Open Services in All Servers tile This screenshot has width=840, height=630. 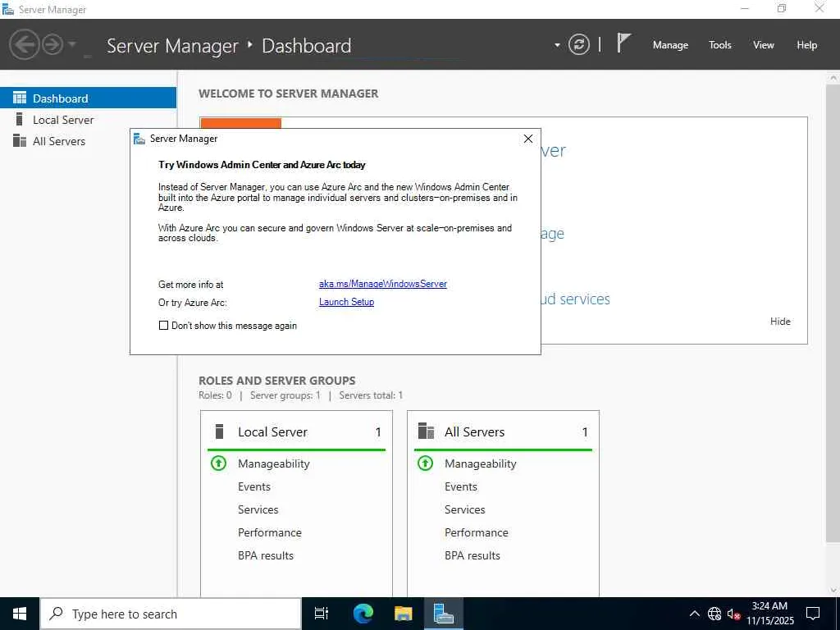click(464, 509)
